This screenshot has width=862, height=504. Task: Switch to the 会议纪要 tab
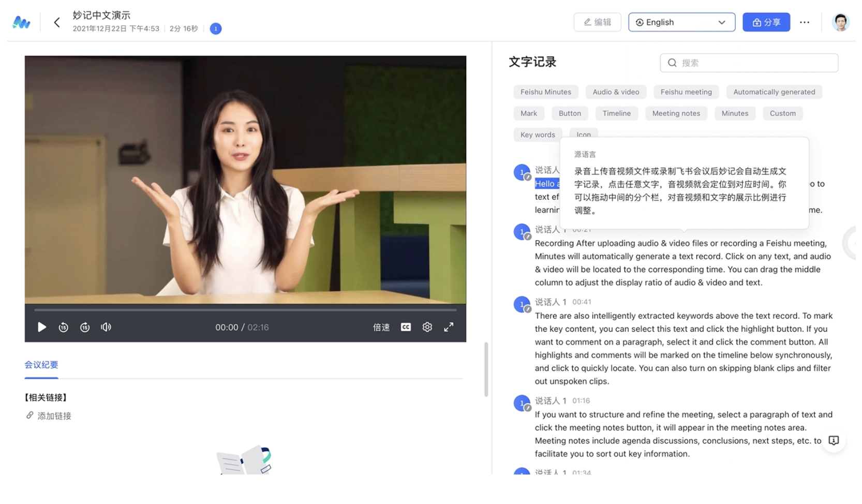pyautogui.click(x=41, y=365)
